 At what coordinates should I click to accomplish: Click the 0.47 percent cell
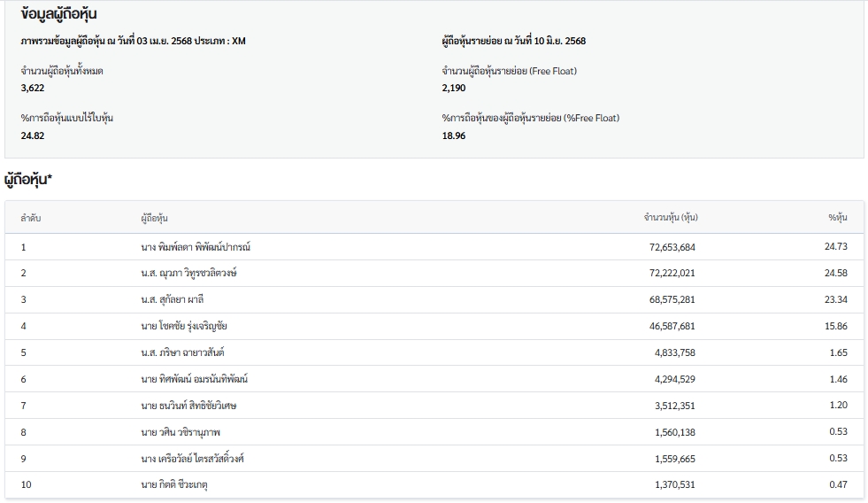838,484
